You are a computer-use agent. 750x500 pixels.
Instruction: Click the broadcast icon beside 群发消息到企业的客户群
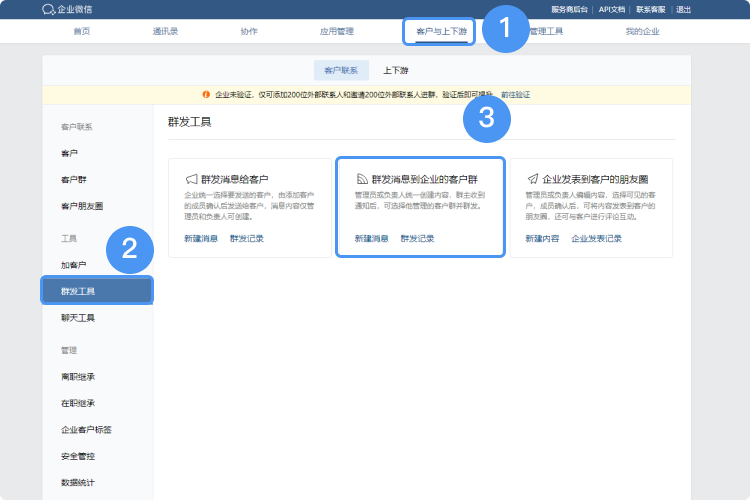pos(362,178)
